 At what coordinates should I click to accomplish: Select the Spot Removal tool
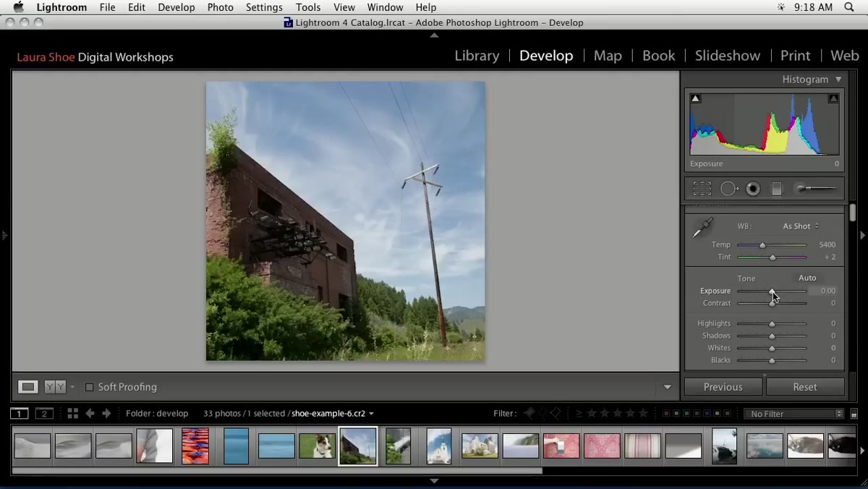[729, 189]
